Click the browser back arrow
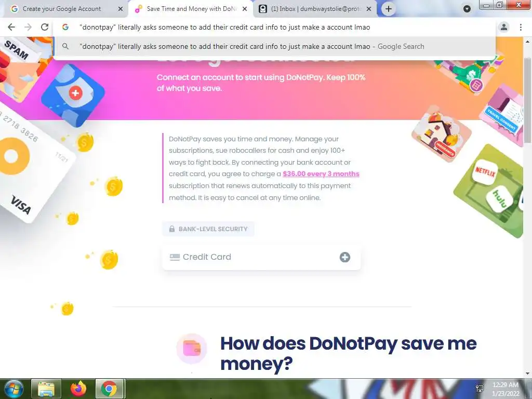532x399 pixels. [11, 27]
